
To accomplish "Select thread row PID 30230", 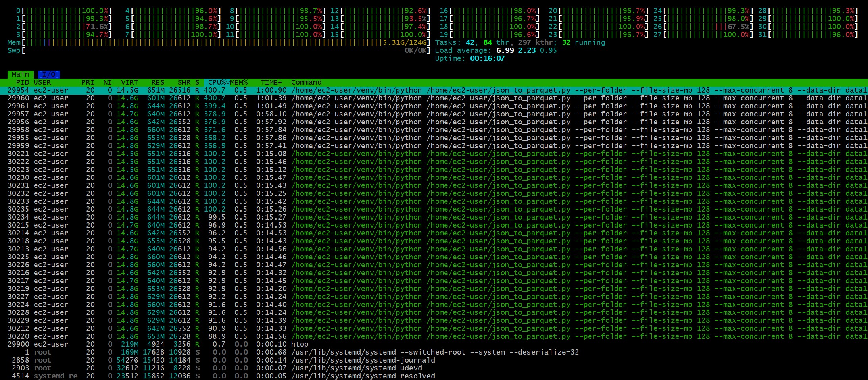I will click(434, 177).
